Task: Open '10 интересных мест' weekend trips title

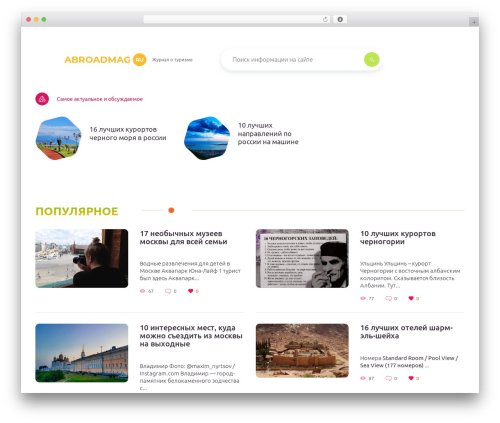Action: tap(191, 336)
